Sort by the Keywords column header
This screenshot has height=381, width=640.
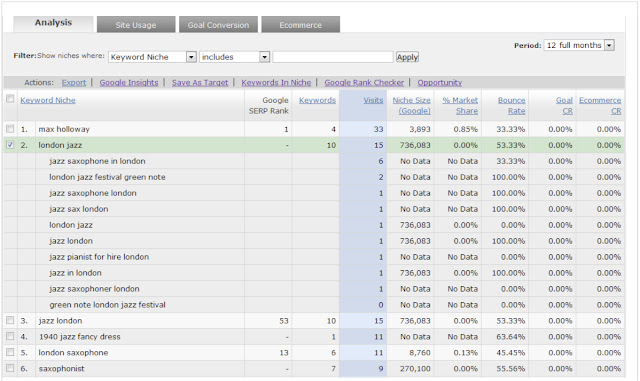click(318, 100)
